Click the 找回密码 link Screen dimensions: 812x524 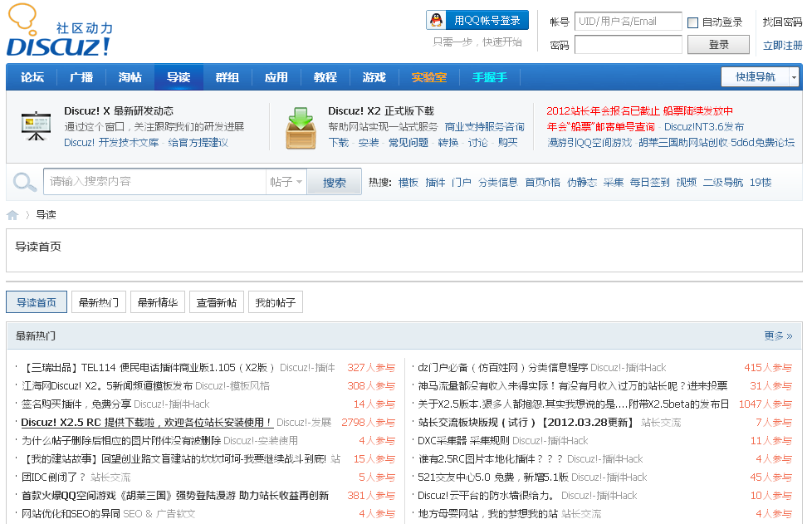click(x=782, y=22)
